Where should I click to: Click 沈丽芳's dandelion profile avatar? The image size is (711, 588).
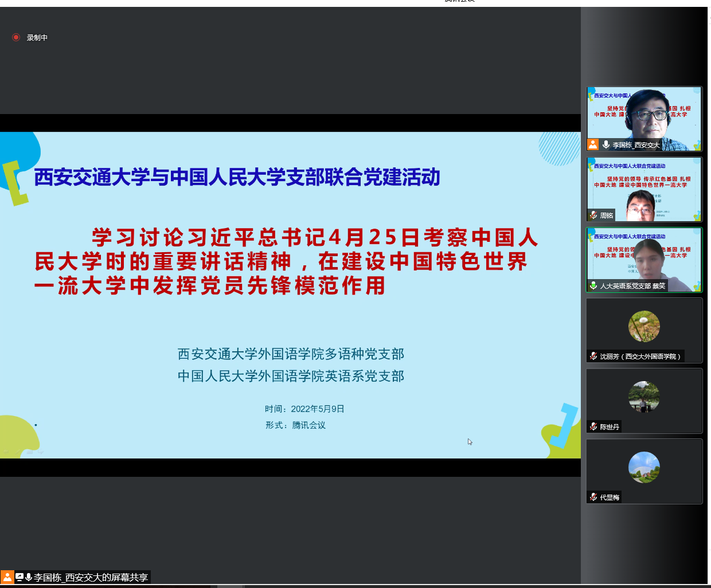(644, 327)
